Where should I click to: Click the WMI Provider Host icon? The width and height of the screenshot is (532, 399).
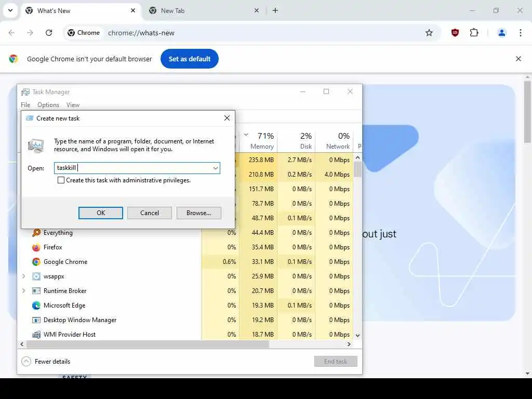[36, 335]
